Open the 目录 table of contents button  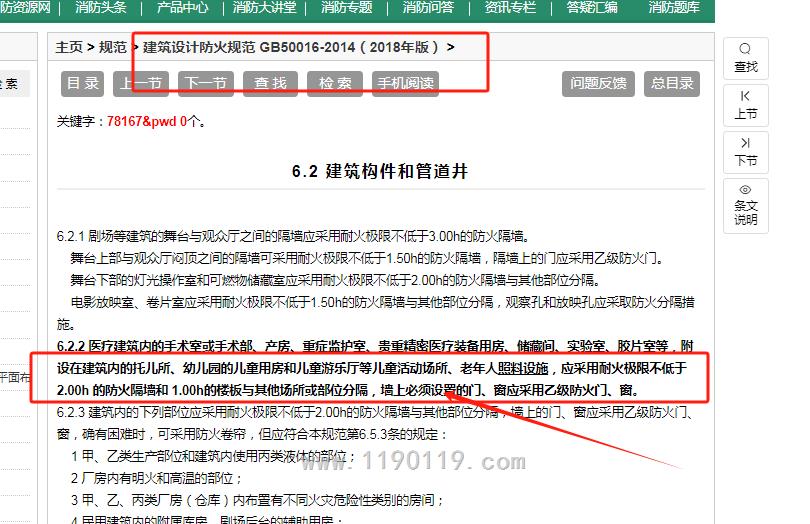(x=83, y=84)
